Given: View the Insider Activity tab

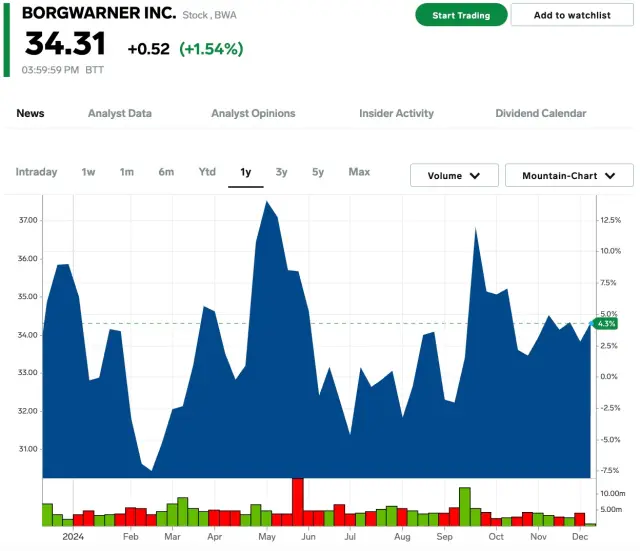Looking at the screenshot, I should tap(396, 114).
